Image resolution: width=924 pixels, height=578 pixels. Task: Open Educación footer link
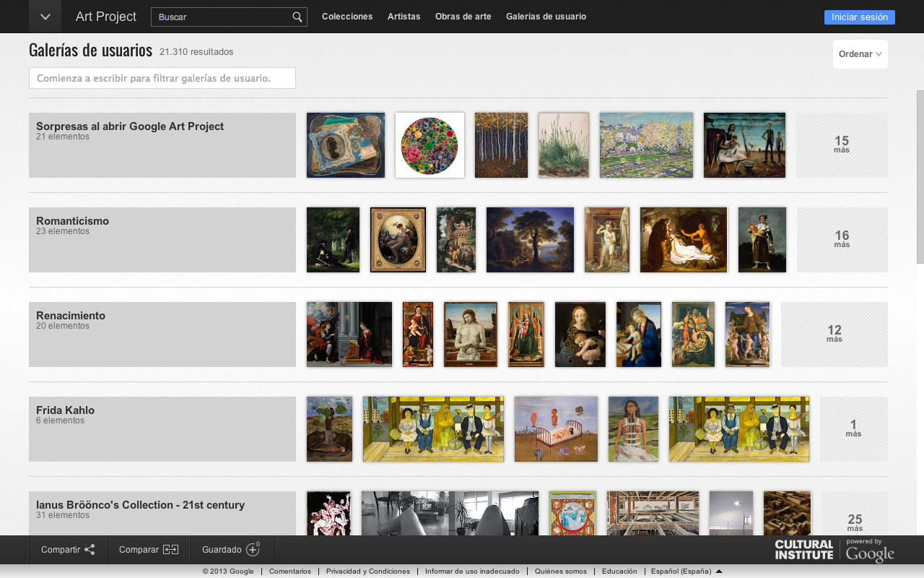pos(619,571)
